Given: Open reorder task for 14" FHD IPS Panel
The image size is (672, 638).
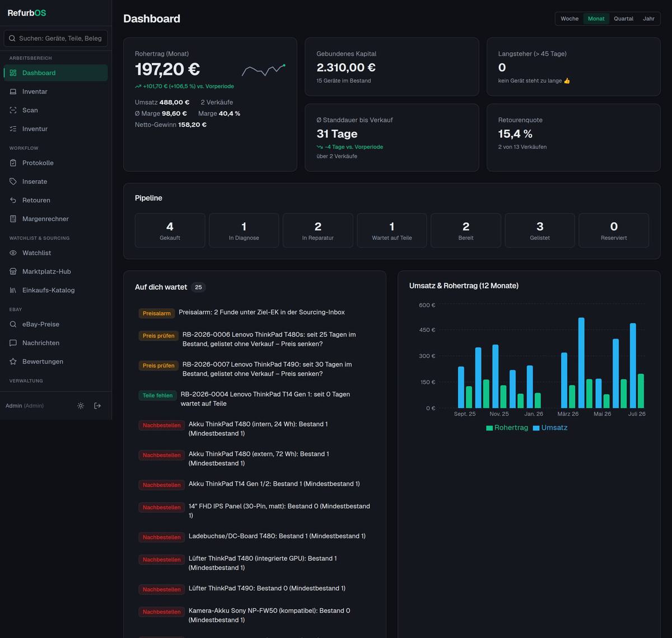Looking at the screenshot, I should [x=255, y=510].
